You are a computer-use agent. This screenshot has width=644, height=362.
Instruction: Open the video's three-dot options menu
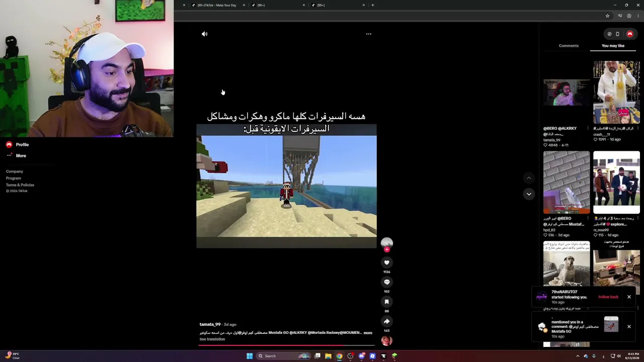(x=369, y=34)
